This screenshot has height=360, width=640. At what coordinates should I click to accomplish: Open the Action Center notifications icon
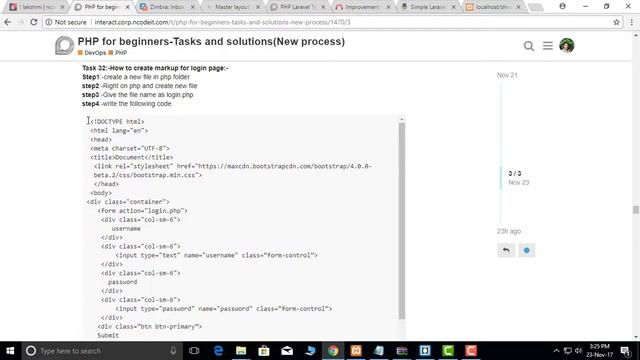[625, 351]
